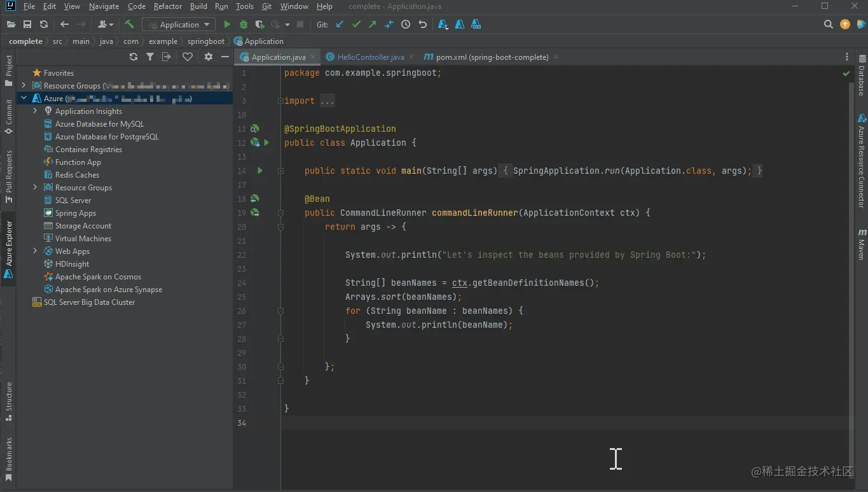Collapse the Azure root node
868x492 pixels.
[24, 98]
